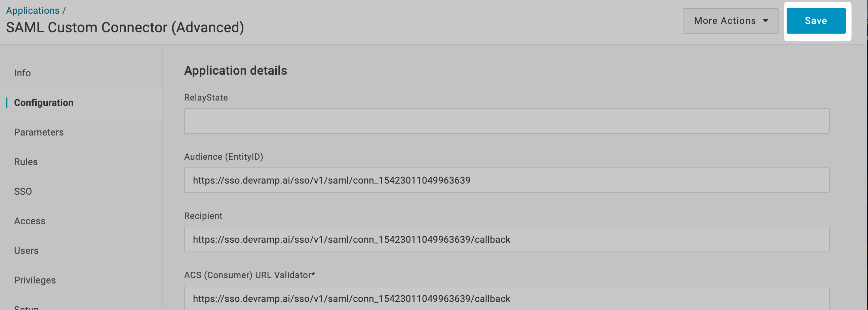This screenshot has height=310, width=868.
Task: Go back via the Applications breadcrumb link
Action: (33, 10)
